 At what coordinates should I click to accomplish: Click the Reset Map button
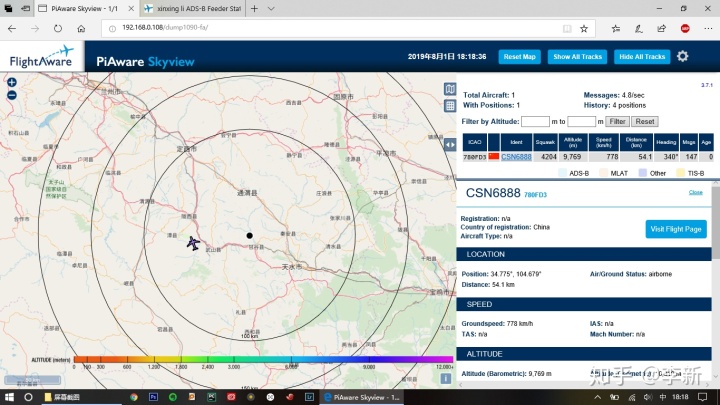click(x=519, y=56)
